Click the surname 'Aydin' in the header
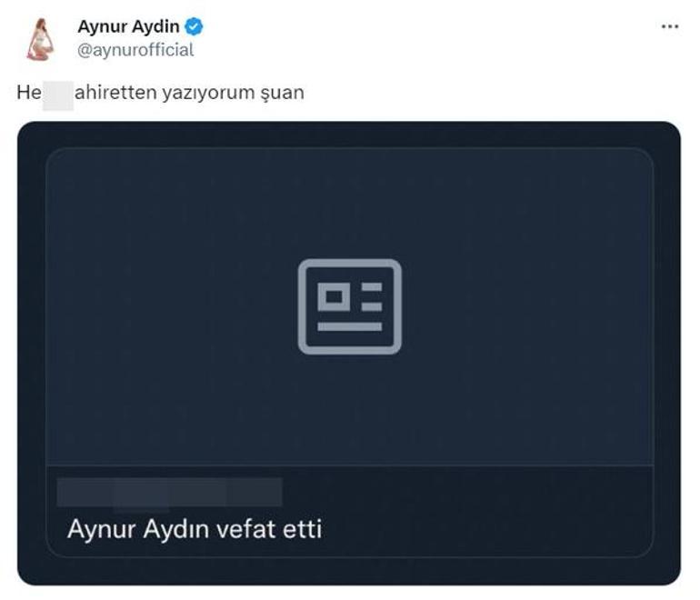This screenshot has width=700, height=600. 155,26
